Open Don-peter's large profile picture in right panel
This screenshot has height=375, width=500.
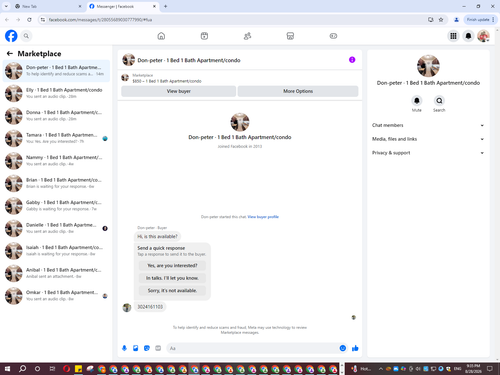pyautogui.click(x=428, y=66)
